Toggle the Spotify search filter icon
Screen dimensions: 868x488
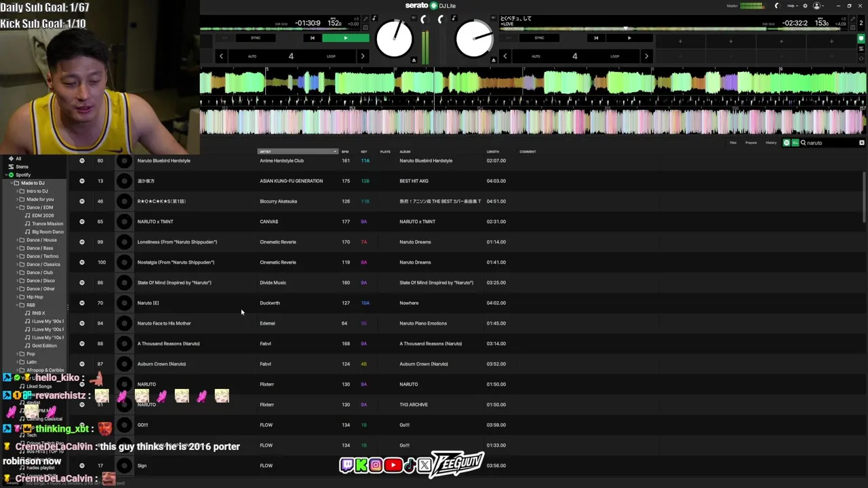[x=787, y=143]
